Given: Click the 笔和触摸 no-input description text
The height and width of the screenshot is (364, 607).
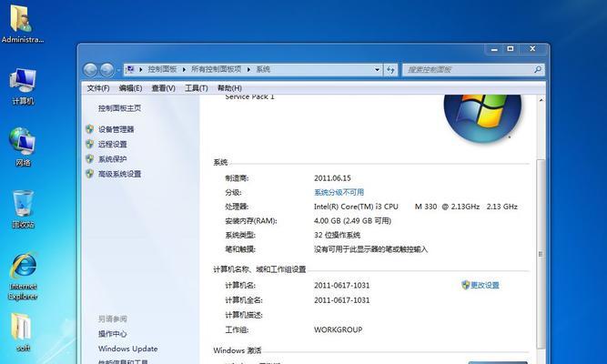Looking at the screenshot, I should 370,249.
